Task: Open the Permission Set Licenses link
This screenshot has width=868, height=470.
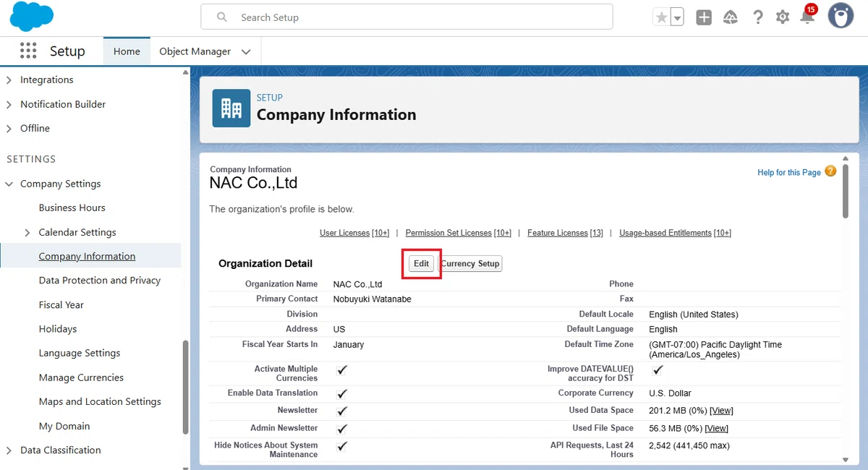Action: tap(448, 233)
